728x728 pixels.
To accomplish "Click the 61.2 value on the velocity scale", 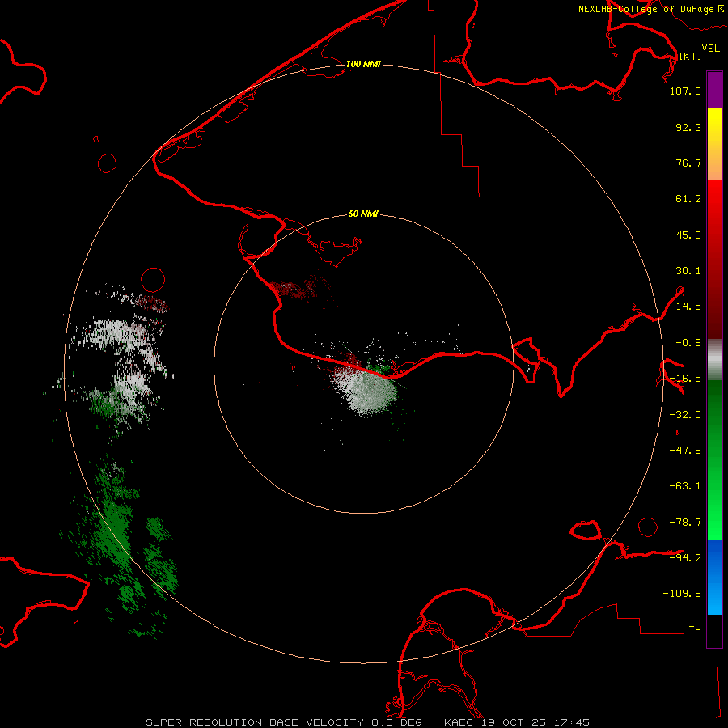I will tap(688, 199).
